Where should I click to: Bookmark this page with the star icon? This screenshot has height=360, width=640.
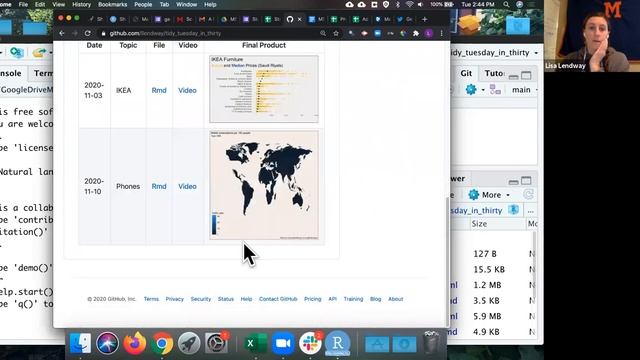pyautogui.click(x=336, y=33)
